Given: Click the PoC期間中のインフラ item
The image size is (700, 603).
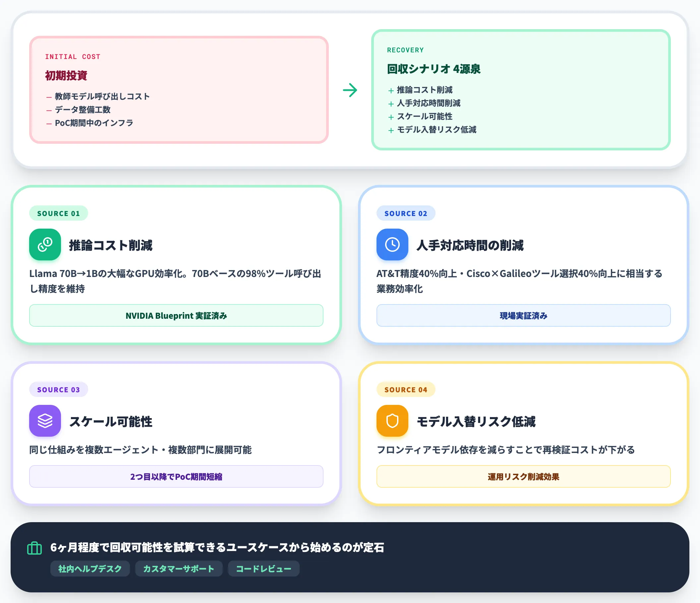Looking at the screenshot, I should [94, 123].
